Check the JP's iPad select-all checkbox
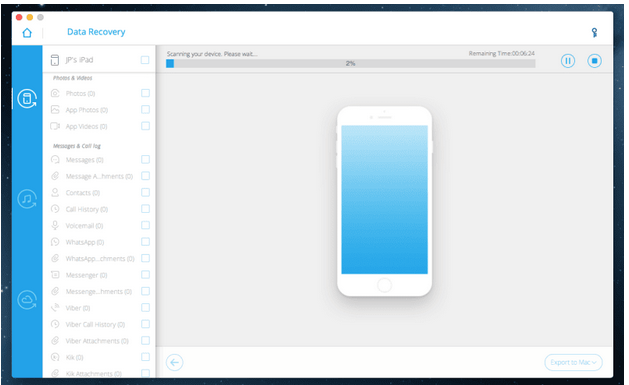Viewport: 629px width, 385px height. coord(145,60)
